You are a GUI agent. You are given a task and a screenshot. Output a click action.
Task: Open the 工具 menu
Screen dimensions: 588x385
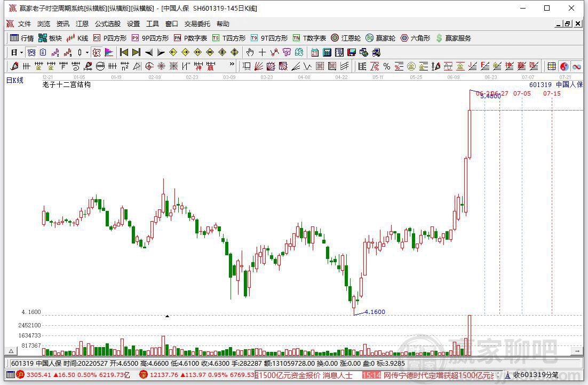pyautogui.click(x=152, y=24)
